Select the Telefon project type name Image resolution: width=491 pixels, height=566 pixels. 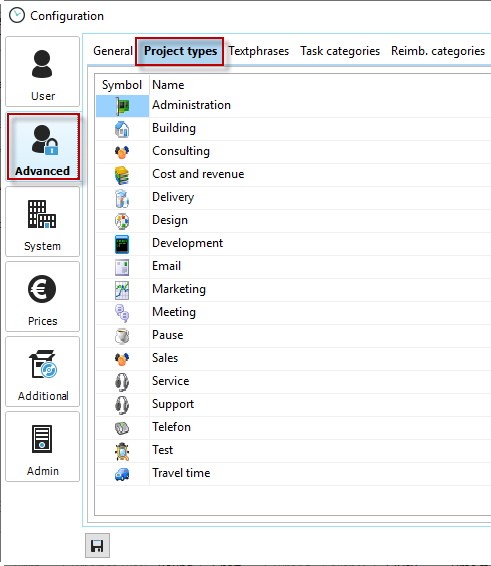171,427
